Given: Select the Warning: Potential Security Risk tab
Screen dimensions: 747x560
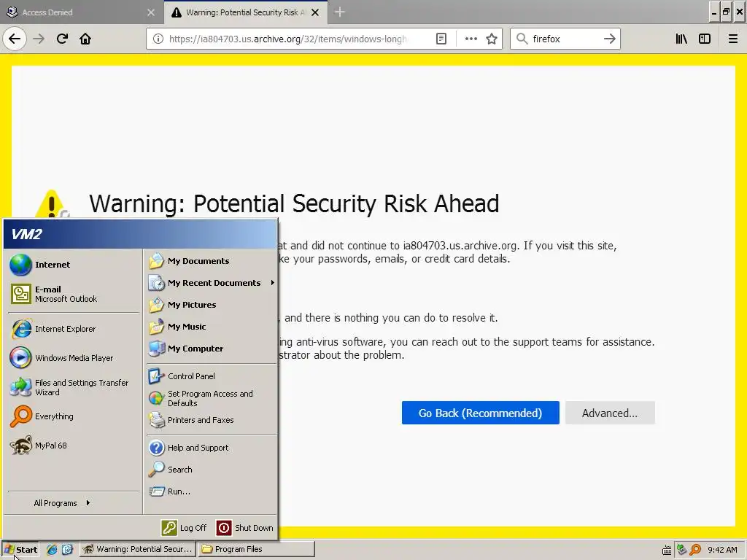Looking at the screenshot, I should coord(245,12).
